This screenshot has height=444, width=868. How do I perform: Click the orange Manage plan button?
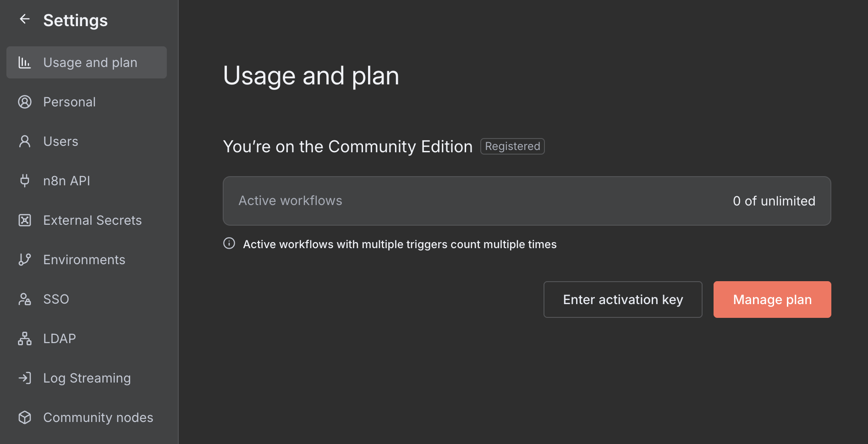772,300
